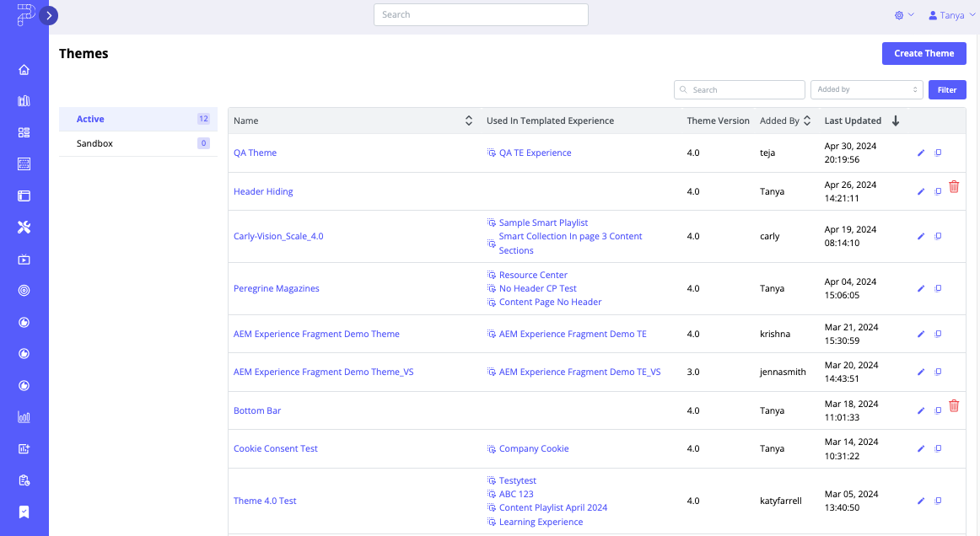Switch to the Sandbox tab
The width and height of the screenshot is (980, 536).
tap(93, 142)
